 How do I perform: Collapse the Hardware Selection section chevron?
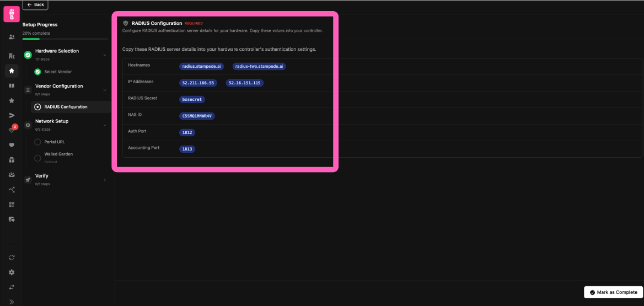[105, 55]
